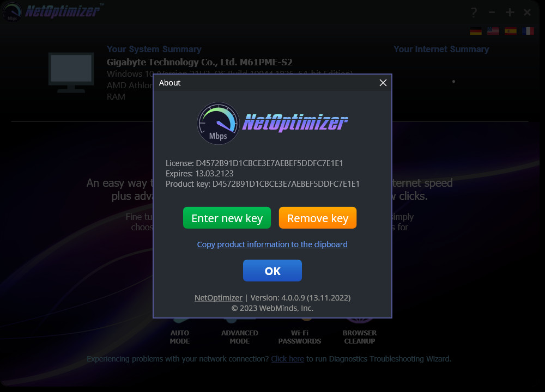Click the computer monitor system icon
Screen dimensions: 545x392
coord(71,72)
